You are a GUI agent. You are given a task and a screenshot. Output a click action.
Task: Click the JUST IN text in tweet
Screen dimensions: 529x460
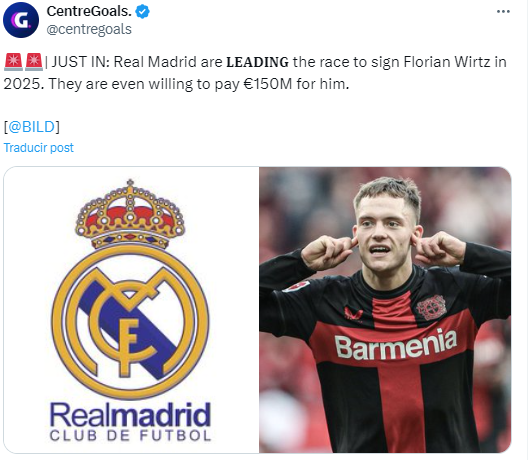click(x=80, y=62)
